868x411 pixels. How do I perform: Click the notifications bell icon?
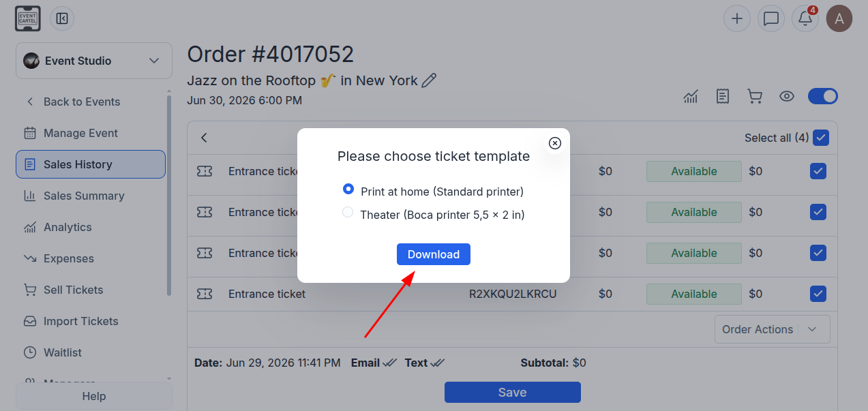pos(805,18)
